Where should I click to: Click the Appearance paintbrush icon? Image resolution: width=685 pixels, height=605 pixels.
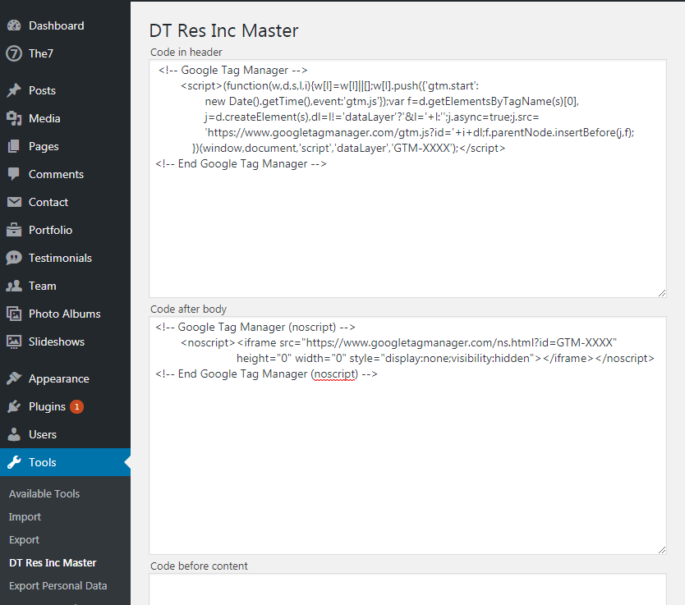pyautogui.click(x=14, y=379)
